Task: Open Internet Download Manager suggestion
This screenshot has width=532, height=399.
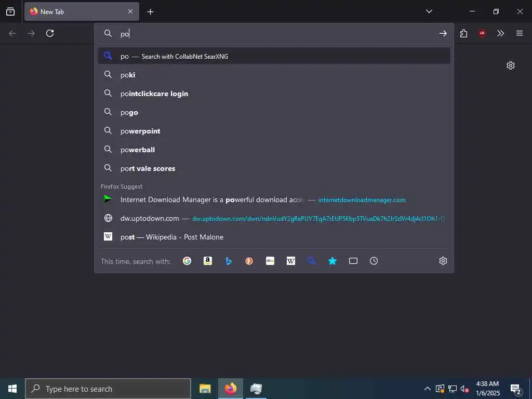Action: tap(274, 199)
